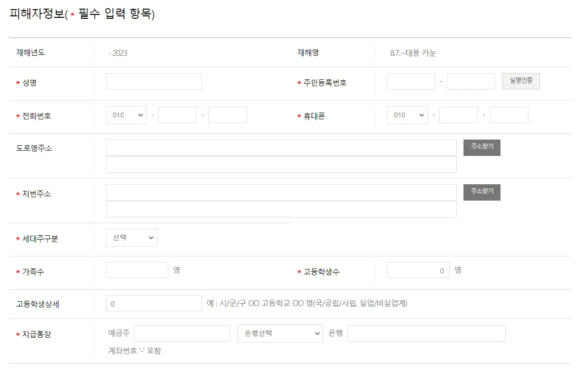Open the 010 dropdown for 전화번호
Image resolution: width=588 pixels, height=370 pixels.
tap(126, 115)
